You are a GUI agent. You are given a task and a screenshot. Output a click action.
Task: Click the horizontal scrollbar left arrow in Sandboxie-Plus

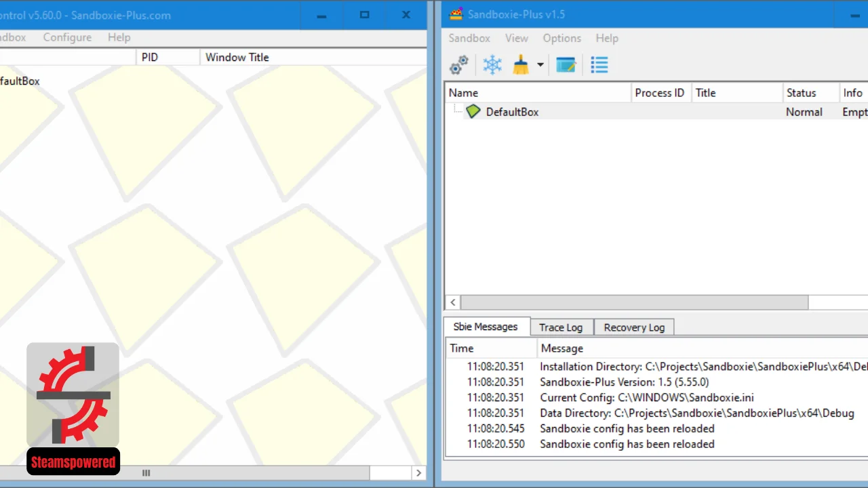click(x=452, y=302)
